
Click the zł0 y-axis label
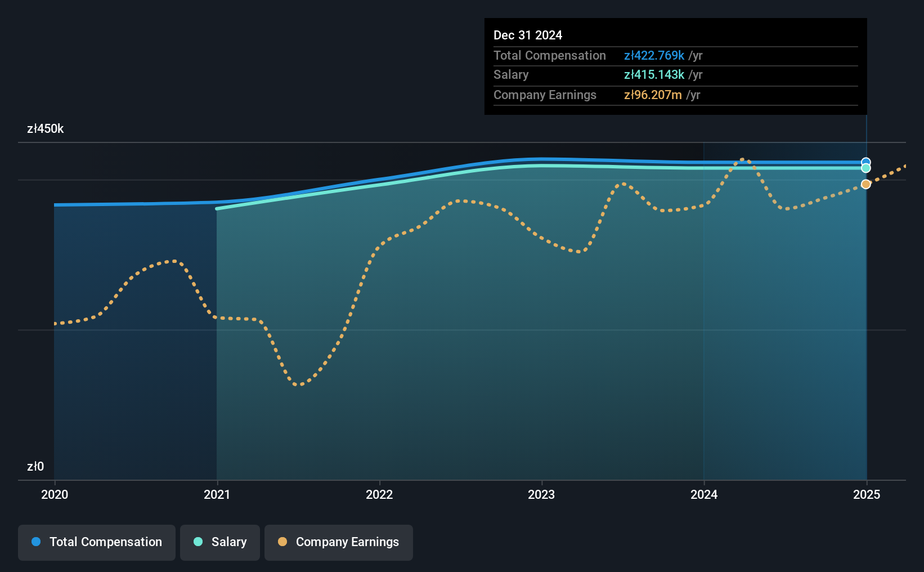tap(35, 467)
